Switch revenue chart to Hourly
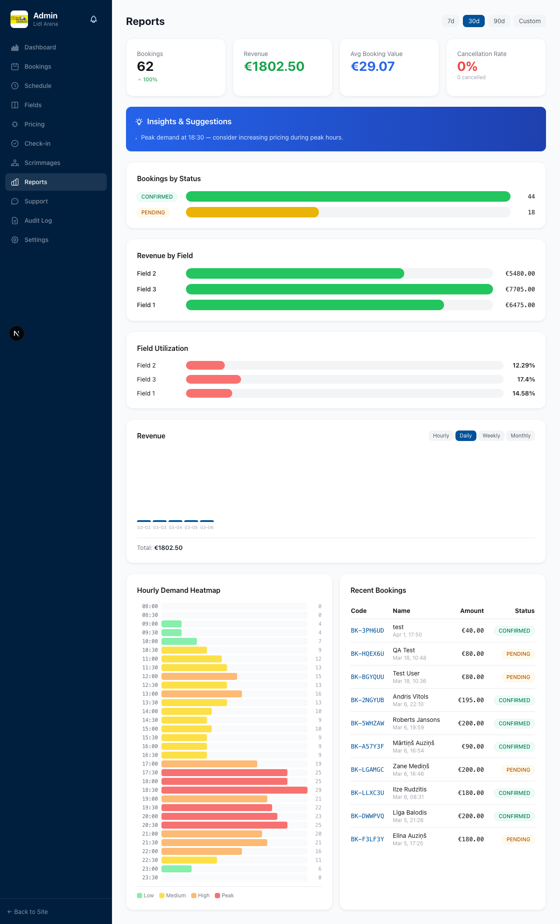Screen dimensions: 560x924 (441, 436)
